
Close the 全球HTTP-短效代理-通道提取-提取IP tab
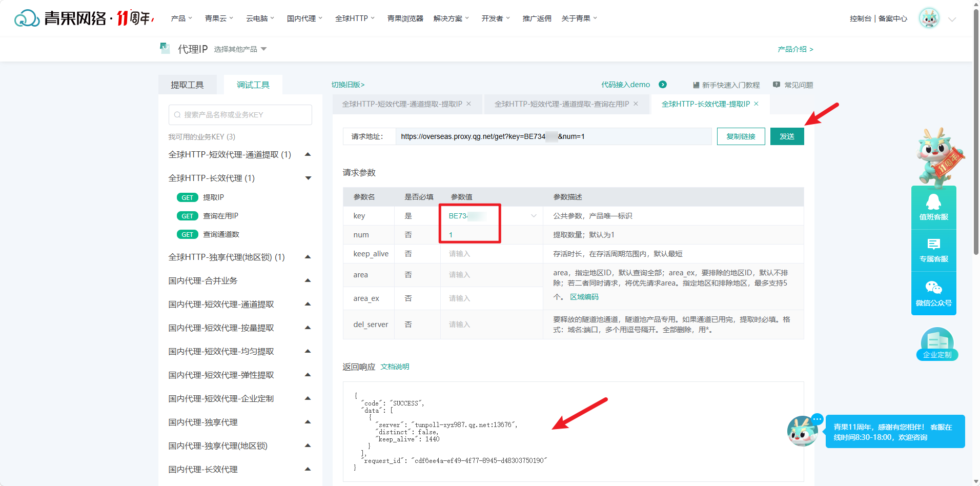tap(468, 104)
